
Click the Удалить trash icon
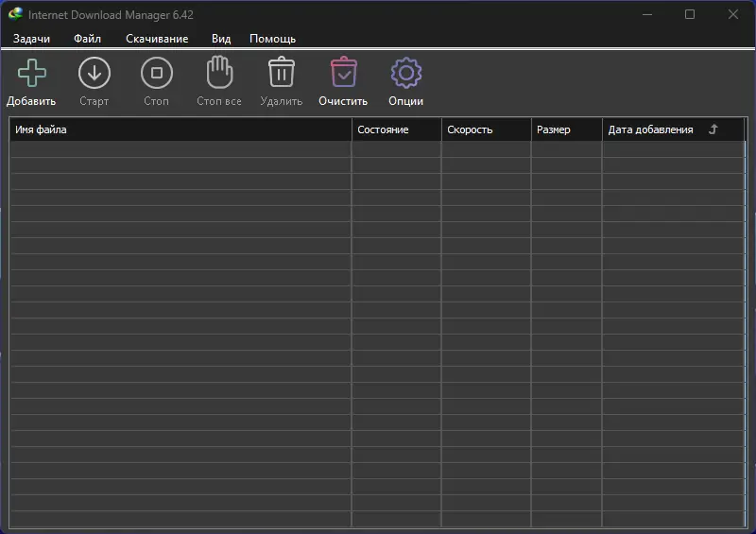coord(282,73)
